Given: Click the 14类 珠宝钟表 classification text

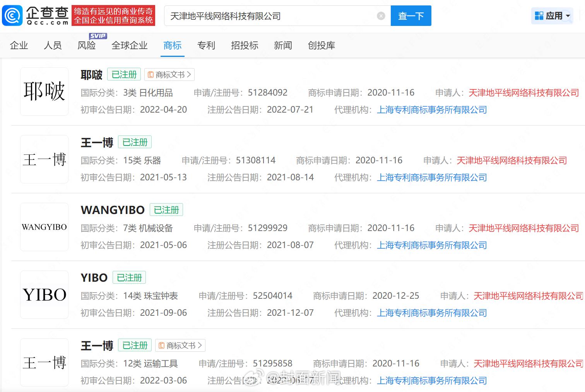Looking at the screenshot, I should (151, 296).
